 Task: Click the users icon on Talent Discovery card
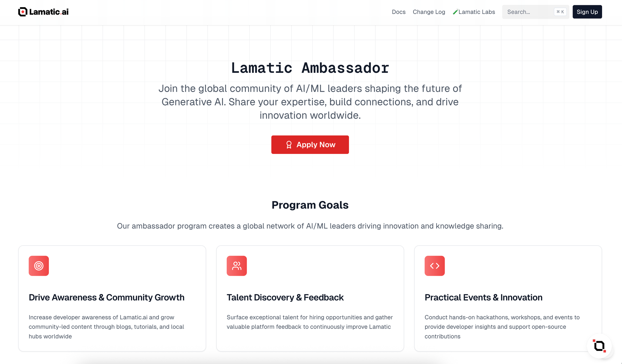click(237, 266)
